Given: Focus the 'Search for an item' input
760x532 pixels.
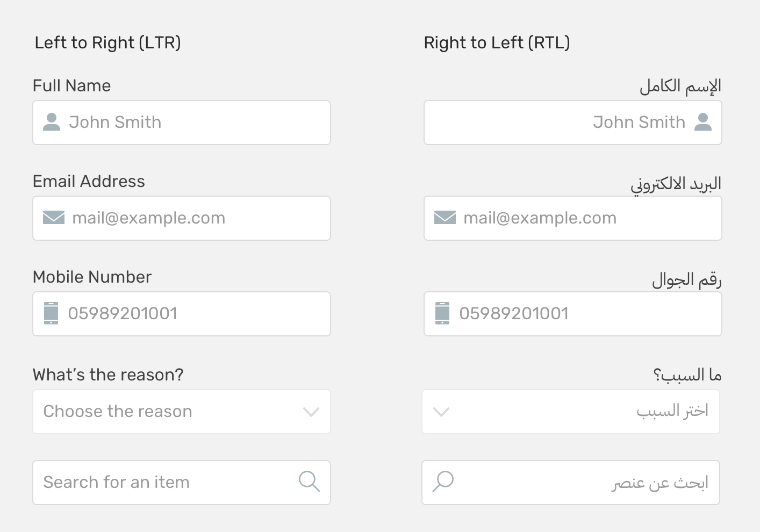Looking at the screenshot, I should tap(161, 483).
